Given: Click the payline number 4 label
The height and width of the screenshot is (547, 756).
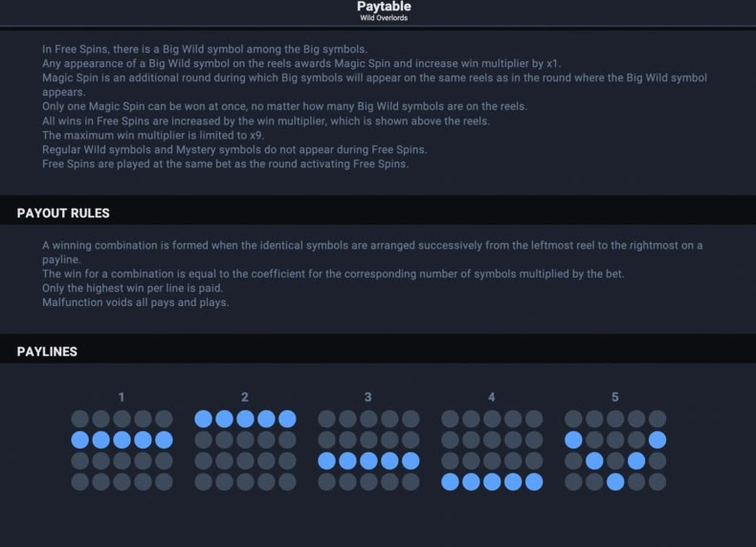Looking at the screenshot, I should click(491, 397).
